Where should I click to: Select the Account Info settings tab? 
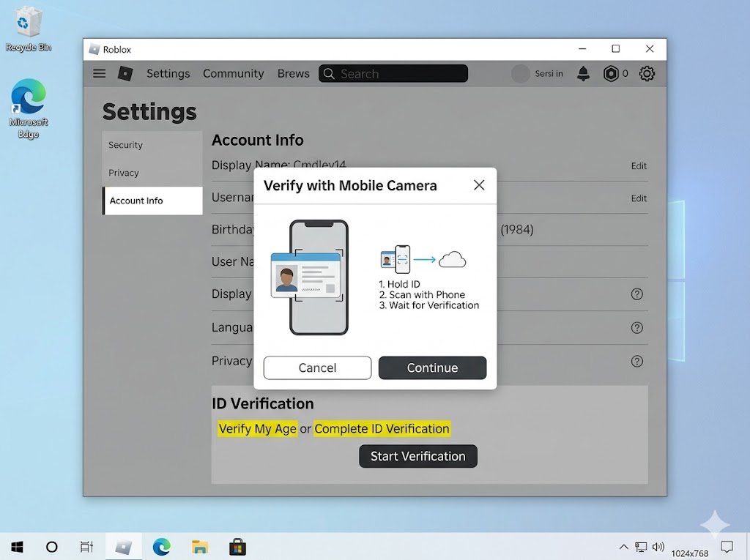click(x=152, y=201)
